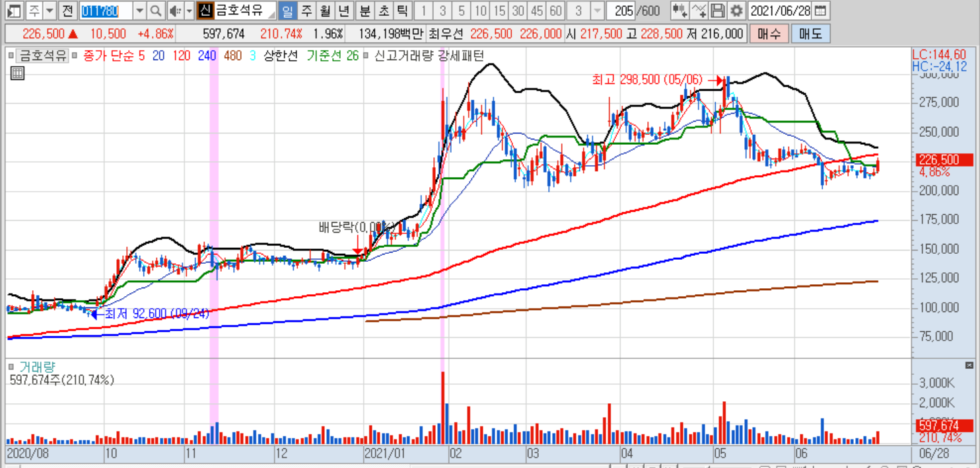Close the volume pane small icon

[x=969, y=365]
